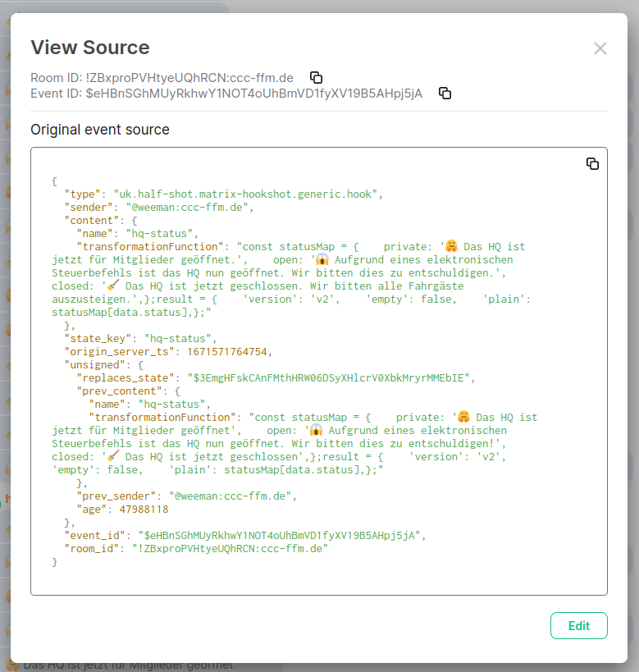639x672 pixels.
Task: Close the View Source dialog
Action: tap(600, 48)
